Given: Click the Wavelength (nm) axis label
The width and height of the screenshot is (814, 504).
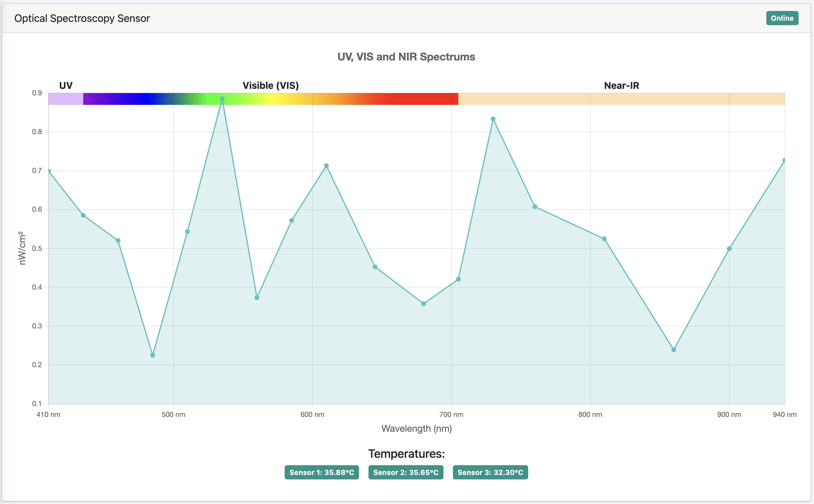Looking at the screenshot, I should point(417,428).
